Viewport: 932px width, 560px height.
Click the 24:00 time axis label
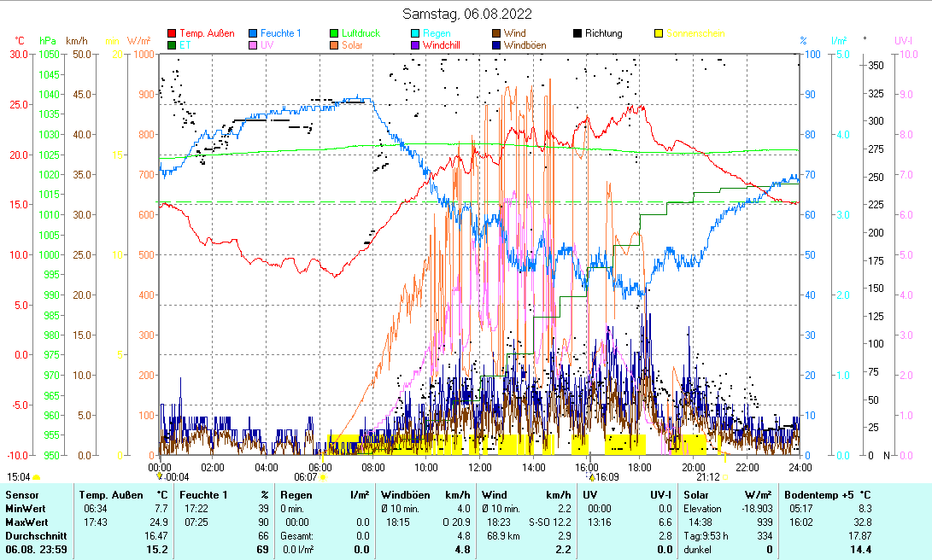coord(800,467)
